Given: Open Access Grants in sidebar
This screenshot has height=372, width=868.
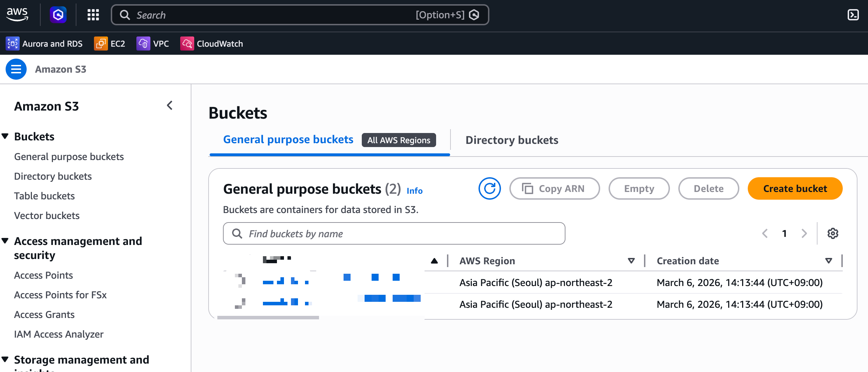Looking at the screenshot, I should [45, 314].
